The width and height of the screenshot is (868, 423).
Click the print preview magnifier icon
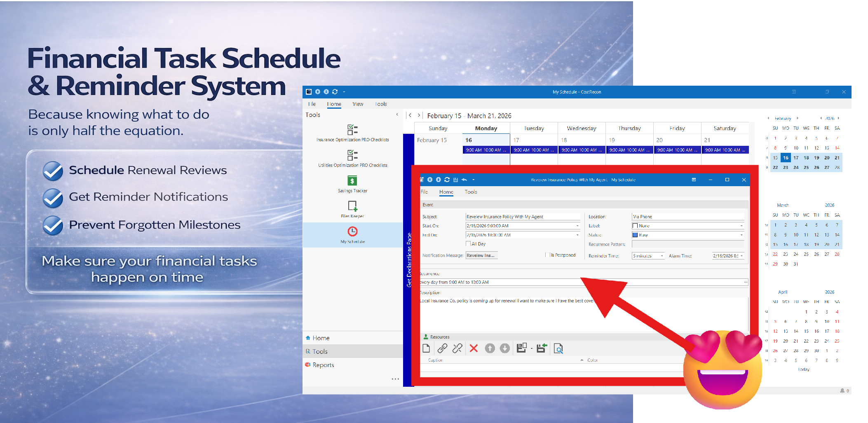[x=558, y=348]
